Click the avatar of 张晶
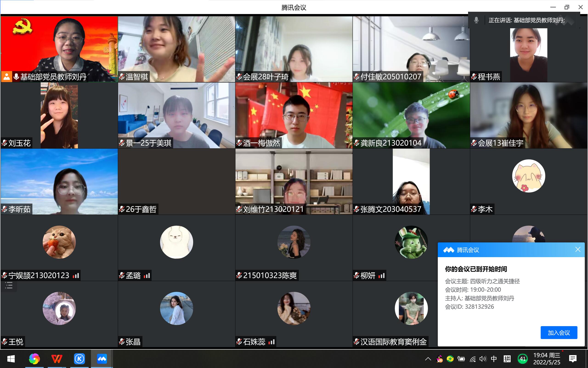Image resolution: width=588 pixels, height=368 pixels. click(x=176, y=308)
